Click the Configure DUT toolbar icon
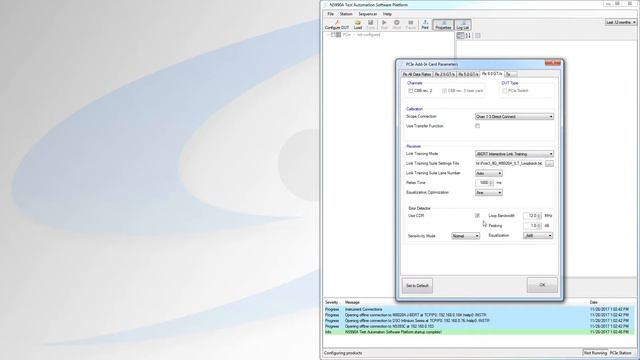 tap(337, 25)
